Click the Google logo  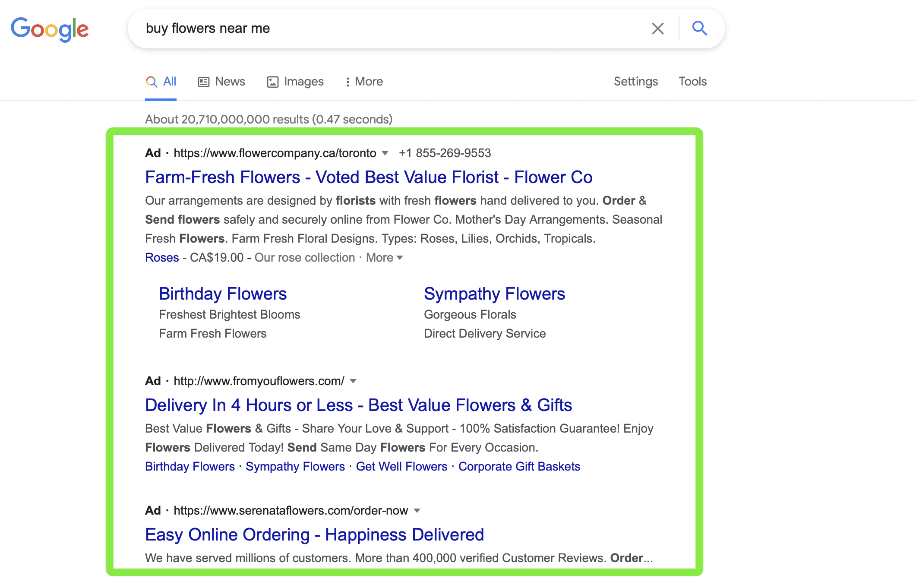click(50, 29)
